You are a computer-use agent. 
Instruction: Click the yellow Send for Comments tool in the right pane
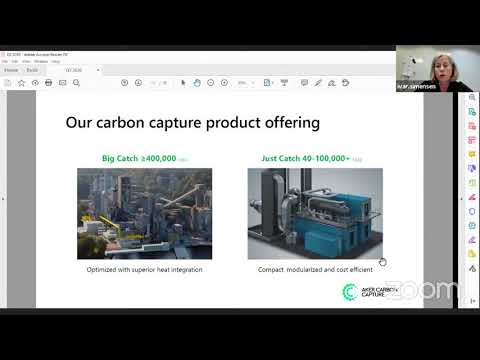[x=472, y=254]
